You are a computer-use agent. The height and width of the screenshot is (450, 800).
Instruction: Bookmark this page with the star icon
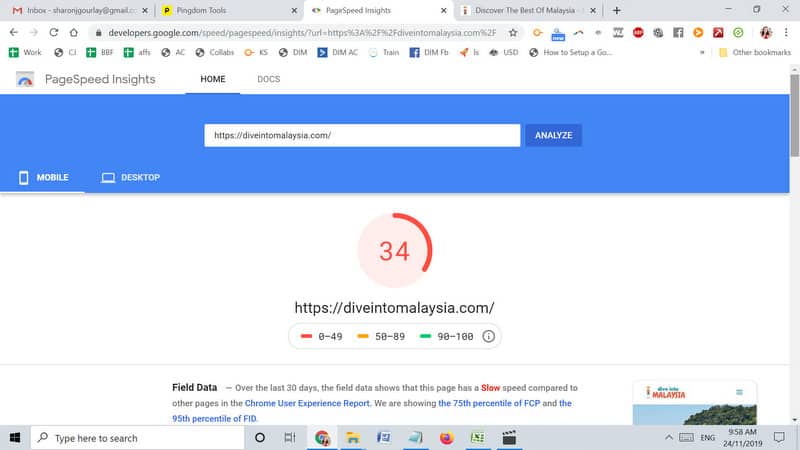point(513,32)
